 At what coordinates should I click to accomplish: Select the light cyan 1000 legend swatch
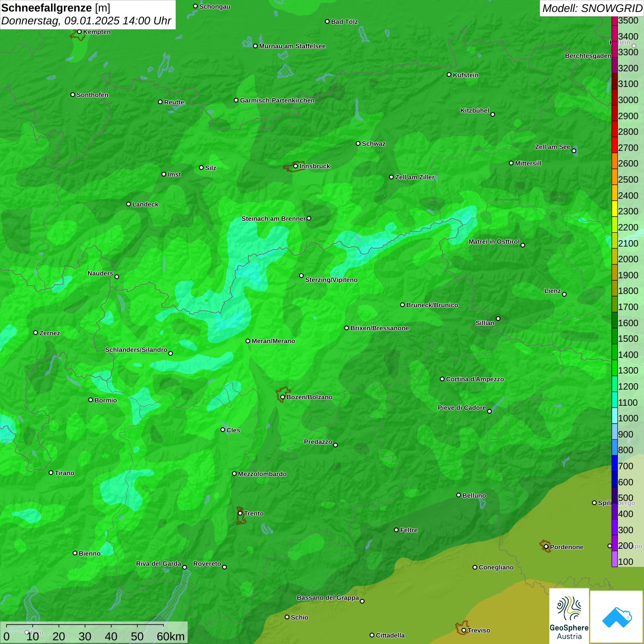pyautogui.click(x=615, y=416)
